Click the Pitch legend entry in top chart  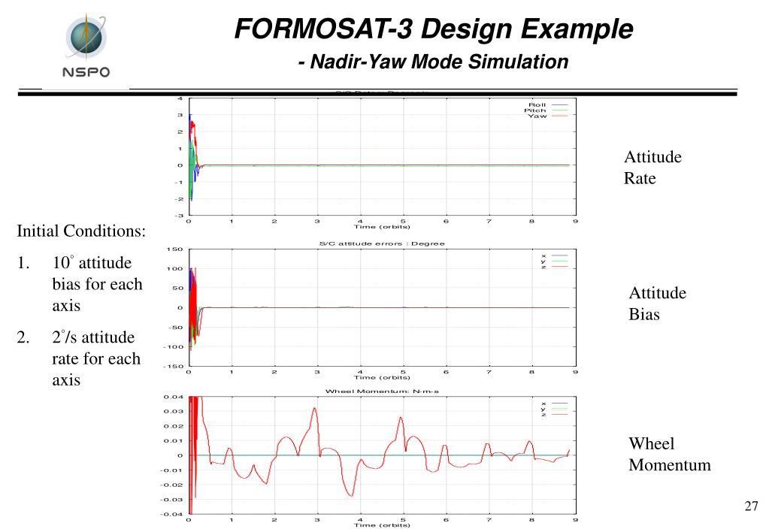click(546, 110)
